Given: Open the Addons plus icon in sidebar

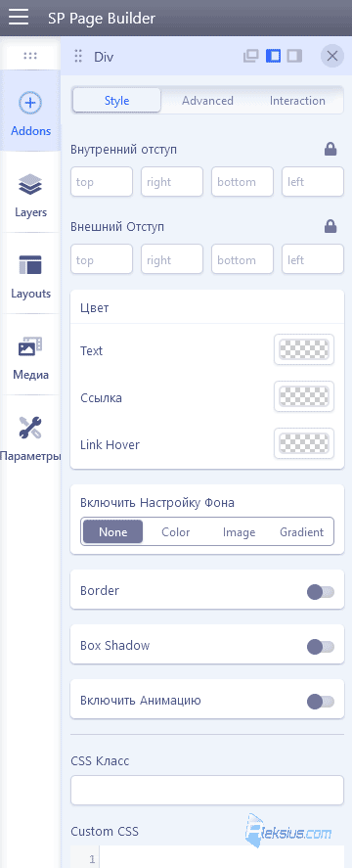Looking at the screenshot, I should 30,103.
